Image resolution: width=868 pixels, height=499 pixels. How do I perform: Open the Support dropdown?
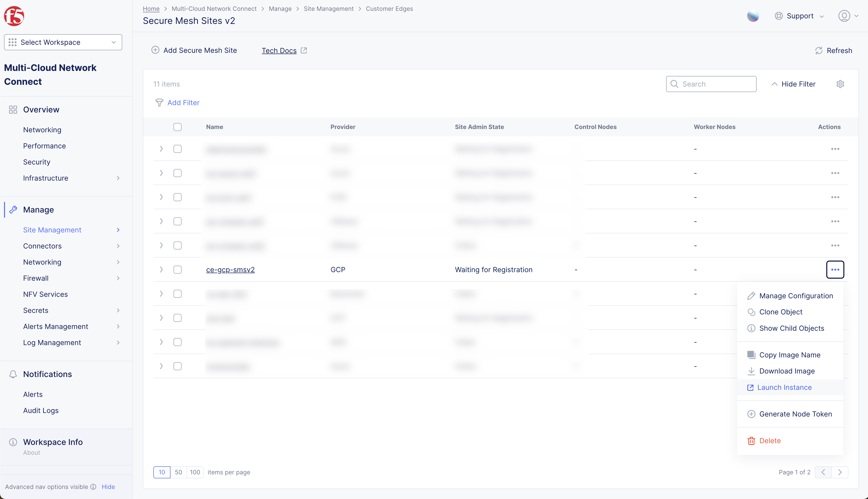(799, 16)
